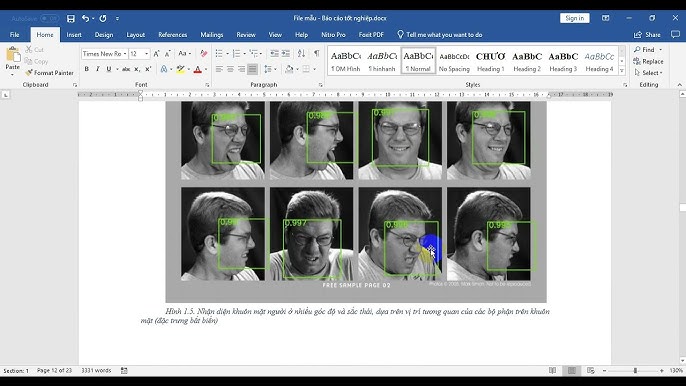Apply the No Spacing style
The height and width of the screenshot is (386, 686).
(454, 61)
